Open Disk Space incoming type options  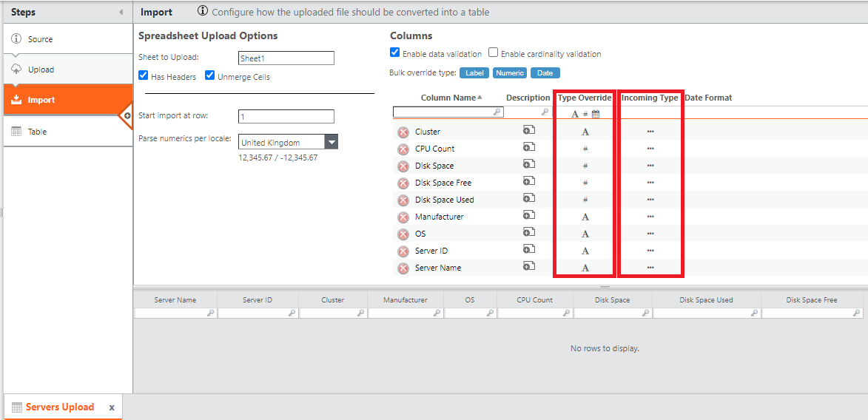tap(650, 166)
